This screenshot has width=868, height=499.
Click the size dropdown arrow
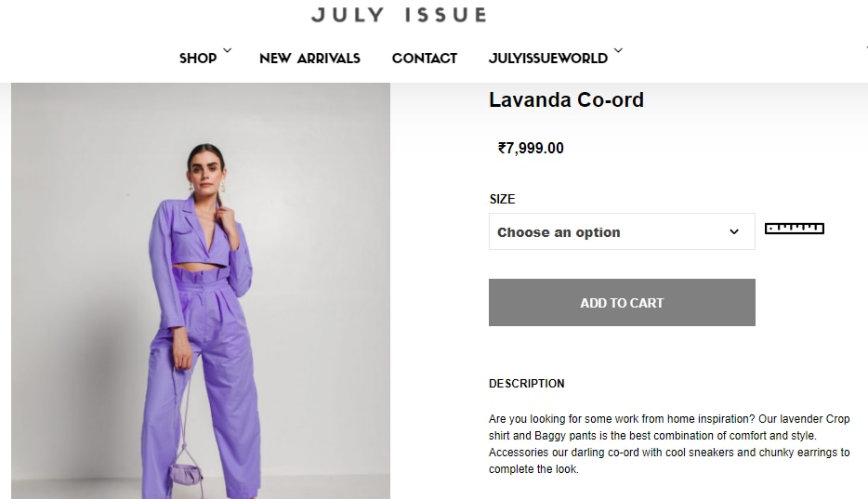pyautogui.click(x=734, y=231)
